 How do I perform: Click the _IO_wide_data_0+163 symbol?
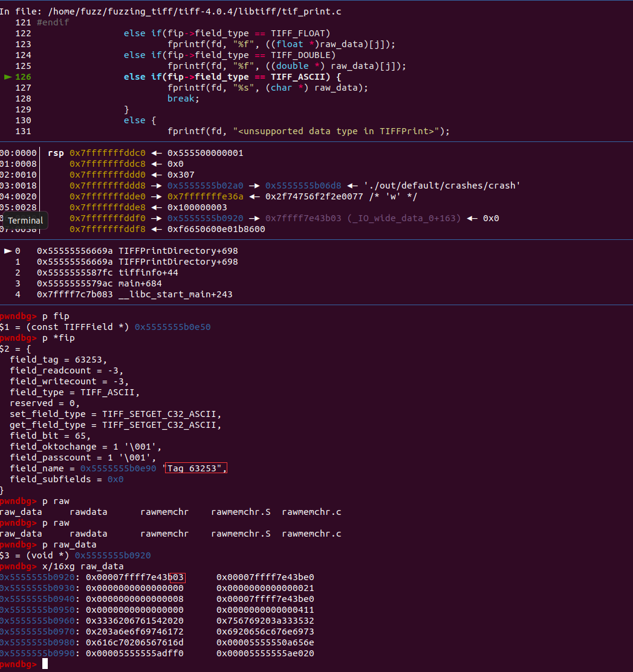pos(404,218)
